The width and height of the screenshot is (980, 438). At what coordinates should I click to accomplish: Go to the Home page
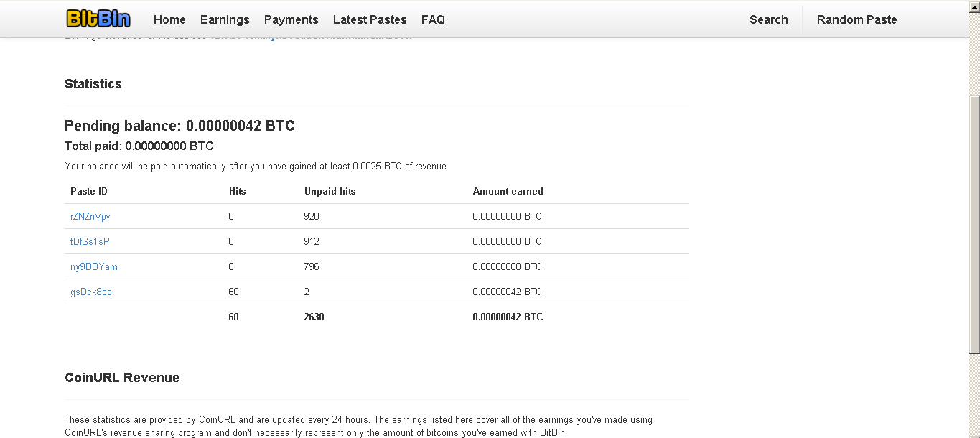[x=169, y=20]
